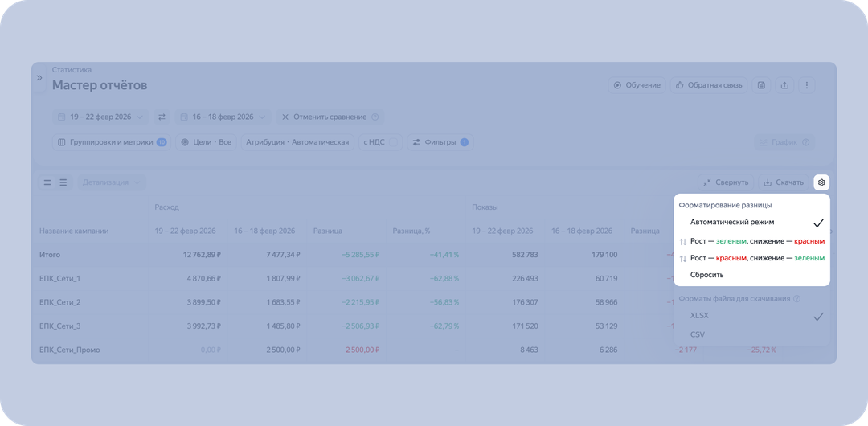
Task: Choose Рост красным, снижение зеленым option
Action: [x=751, y=258]
